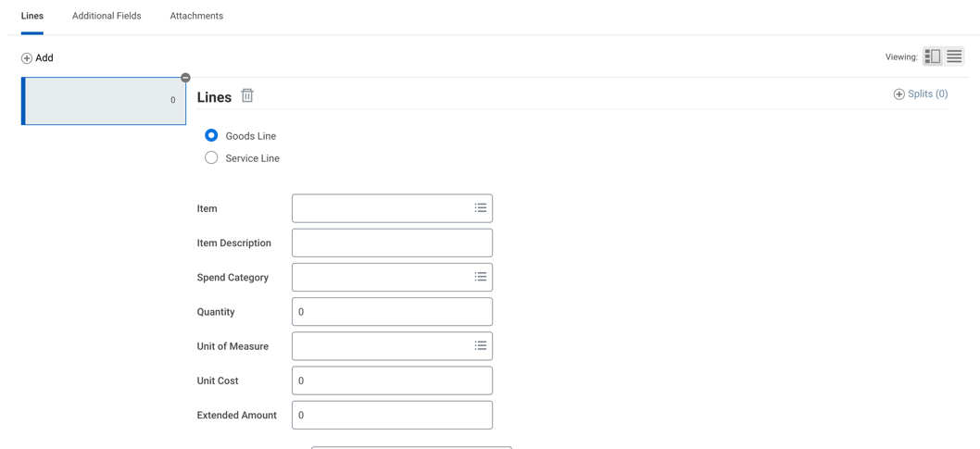Open the Lines tab

pyautogui.click(x=31, y=16)
